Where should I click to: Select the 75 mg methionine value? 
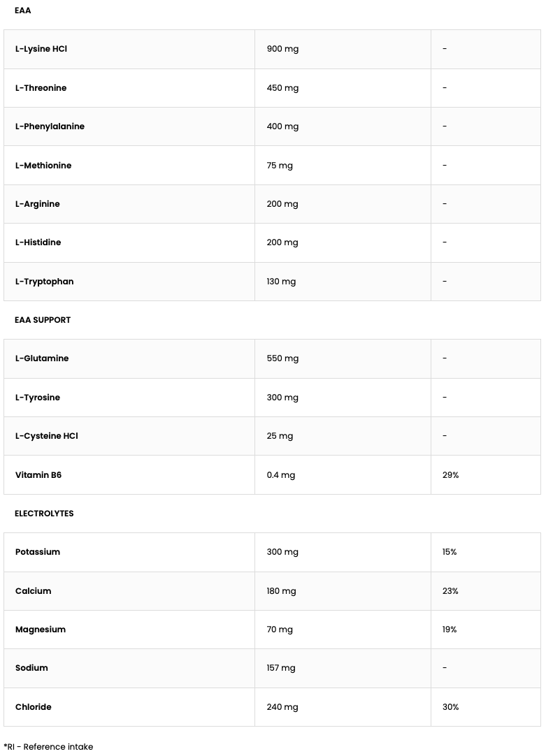280,166
